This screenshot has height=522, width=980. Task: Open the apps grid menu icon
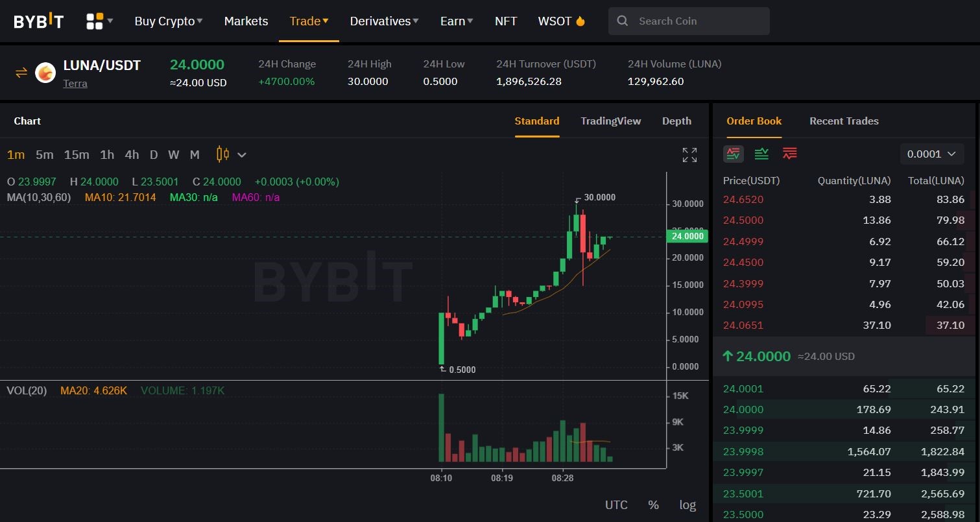[95, 21]
